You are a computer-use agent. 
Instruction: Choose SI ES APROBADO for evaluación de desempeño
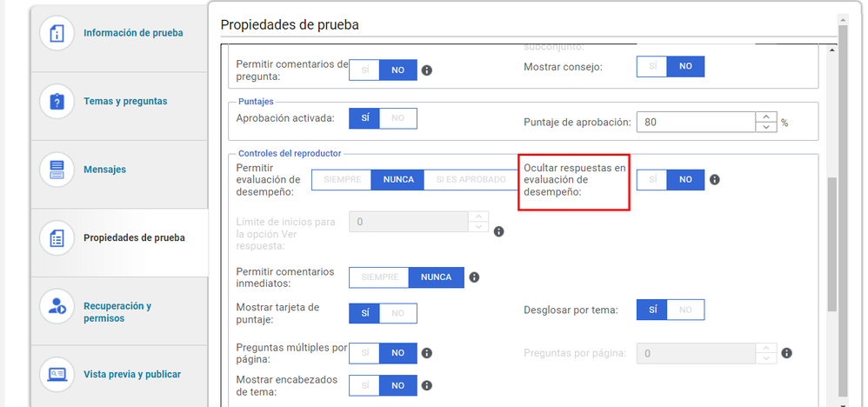[x=471, y=180]
